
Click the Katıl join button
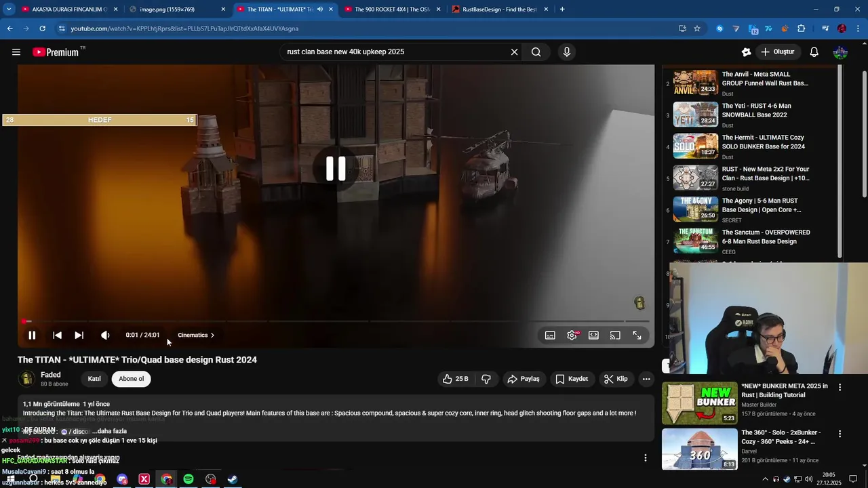[94, 379]
